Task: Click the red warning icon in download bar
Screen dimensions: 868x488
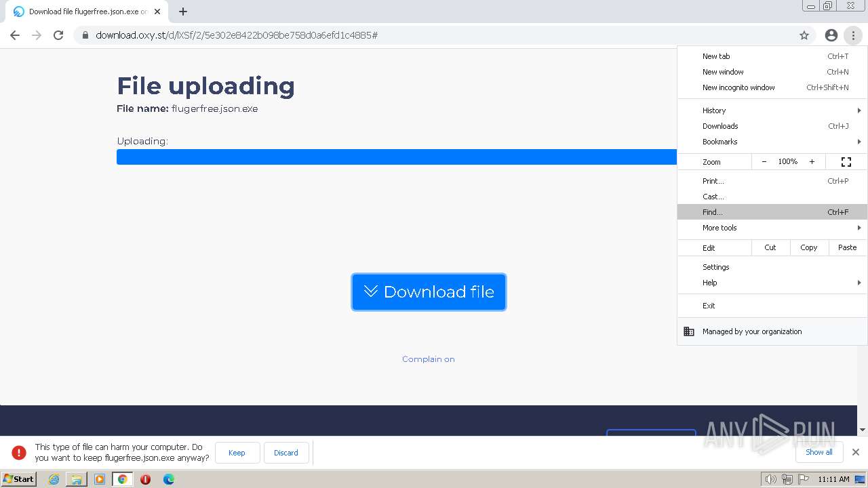Action: [x=19, y=453]
